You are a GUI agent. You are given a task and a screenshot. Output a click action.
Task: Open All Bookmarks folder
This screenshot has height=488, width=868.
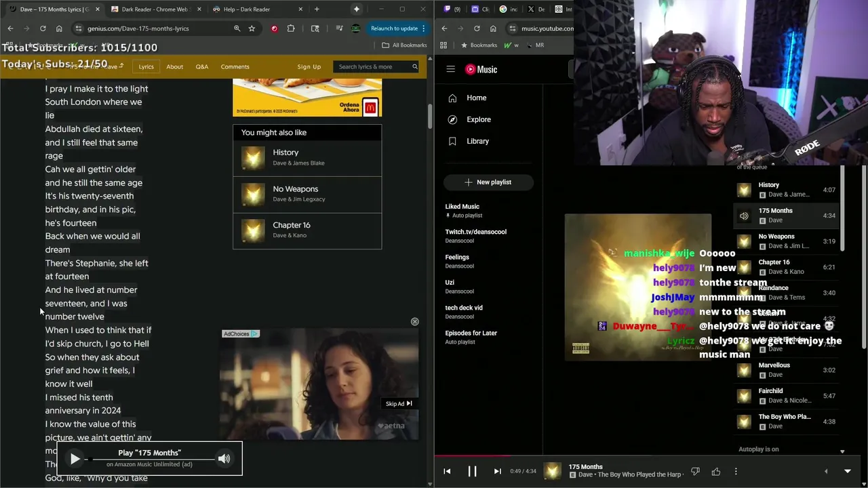coord(404,45)
